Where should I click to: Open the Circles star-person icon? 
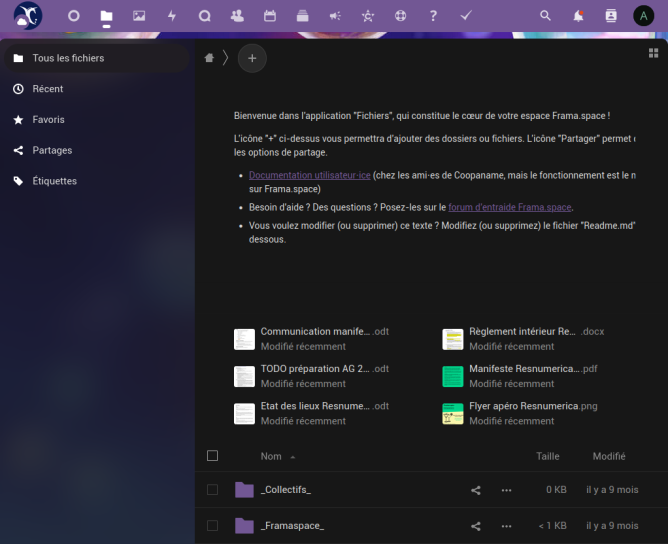point(368,16)
